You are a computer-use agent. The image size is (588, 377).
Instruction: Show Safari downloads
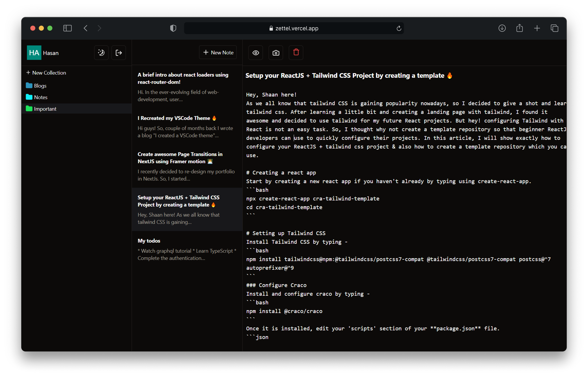502,28
